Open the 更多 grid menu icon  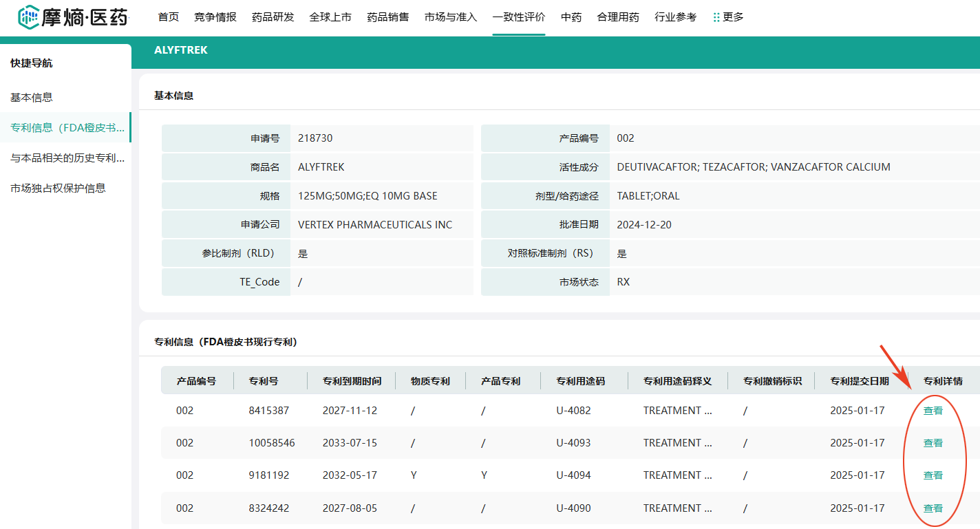(716, 17)
